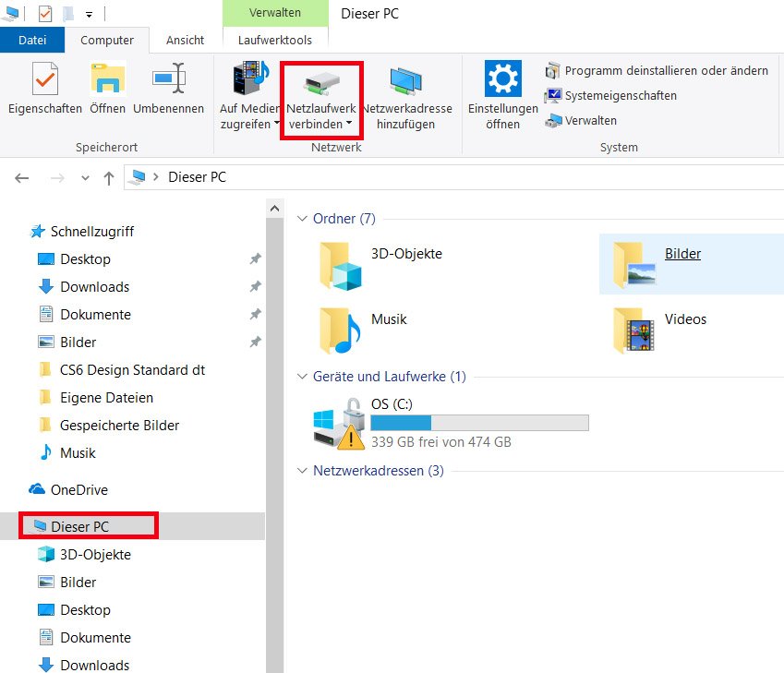Expand the Netzwerkadressen (3) group

tap(301, 471)
